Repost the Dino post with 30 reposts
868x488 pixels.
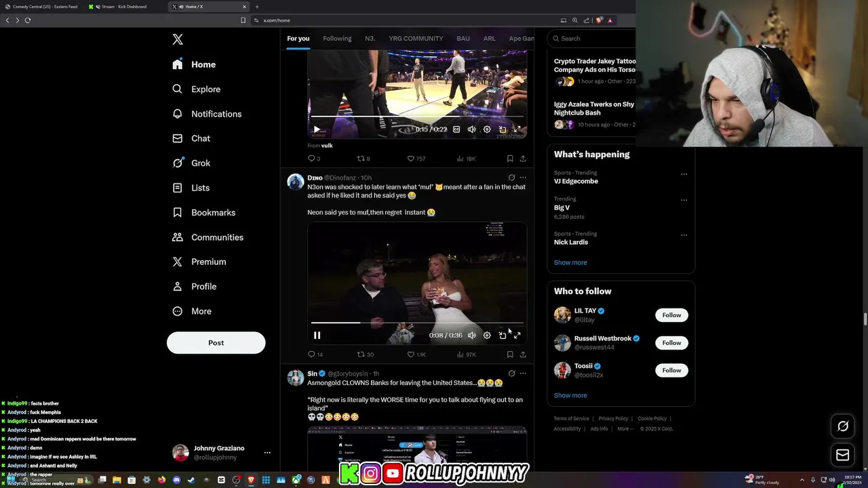[x=366, y=354]
